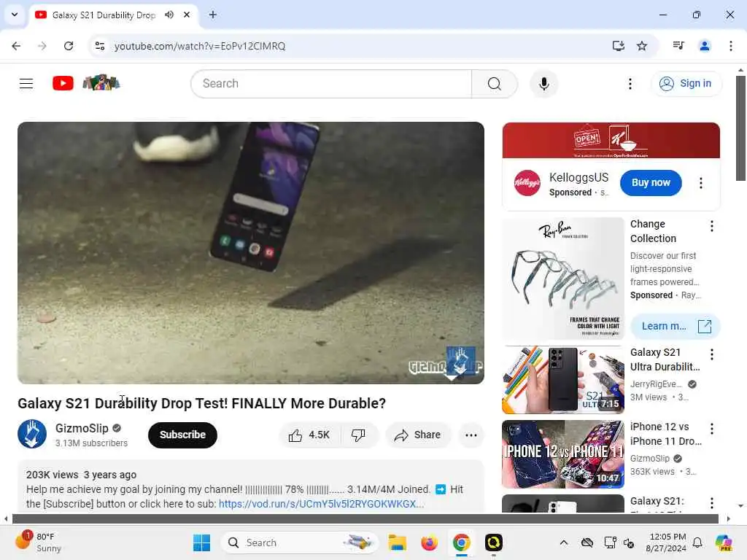Open Chrome's three-dot menu
Image resolution: width=747 pixels, height=560 pixels.
(730, 46)
